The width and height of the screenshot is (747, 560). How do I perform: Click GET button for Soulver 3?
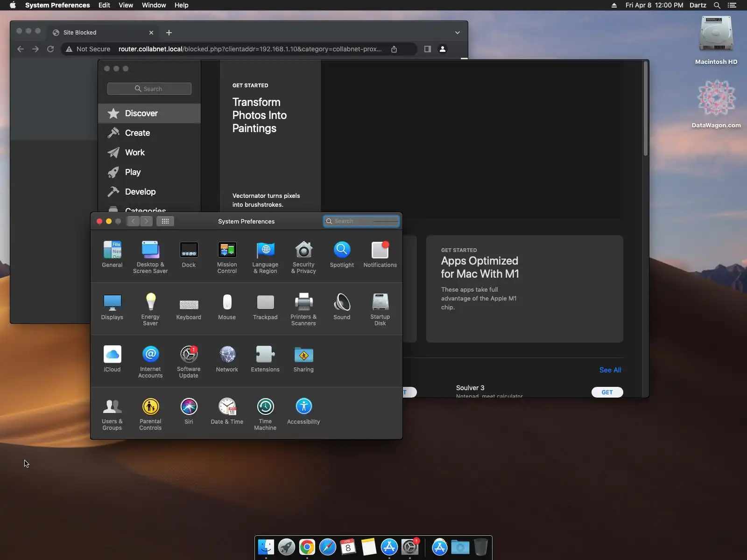607,392
